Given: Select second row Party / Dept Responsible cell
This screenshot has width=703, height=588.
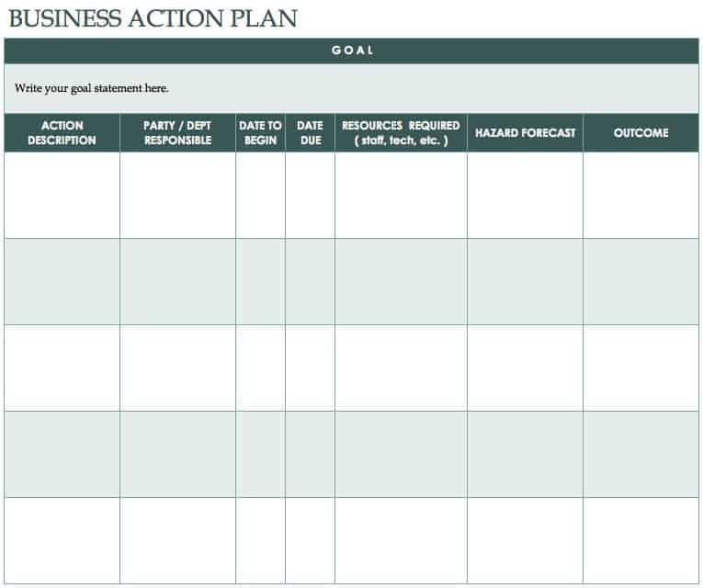Looking at the screenshot, I should (177, 281).
